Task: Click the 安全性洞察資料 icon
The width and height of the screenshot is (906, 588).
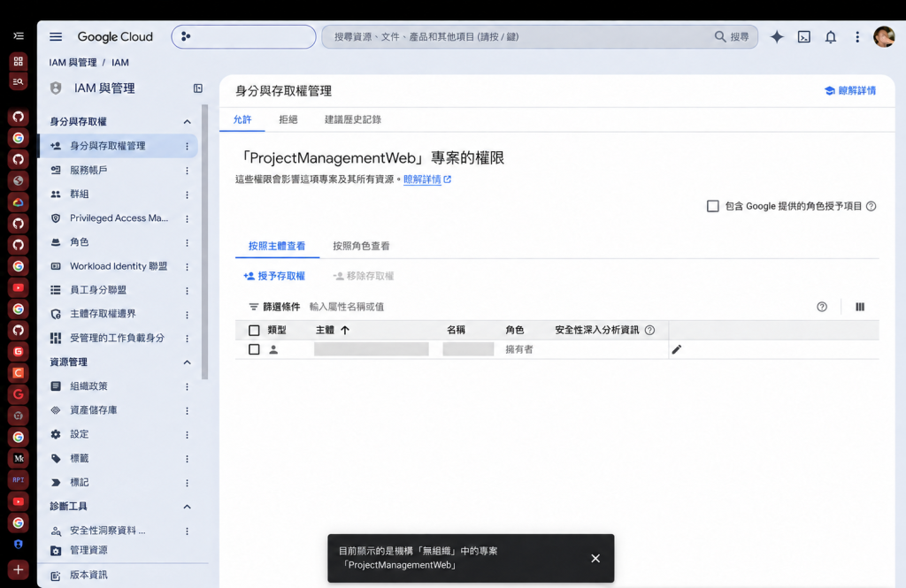Action: (56, 531)
